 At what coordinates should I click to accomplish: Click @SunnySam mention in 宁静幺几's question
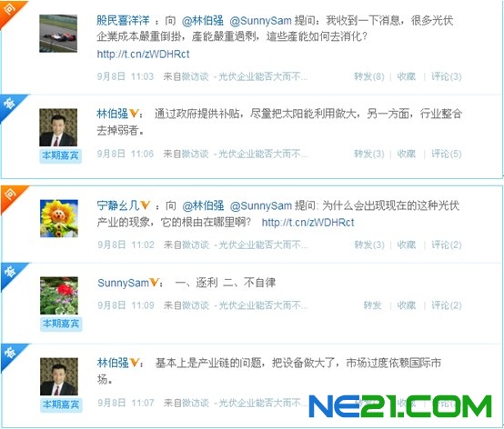[x=261, y=205]
